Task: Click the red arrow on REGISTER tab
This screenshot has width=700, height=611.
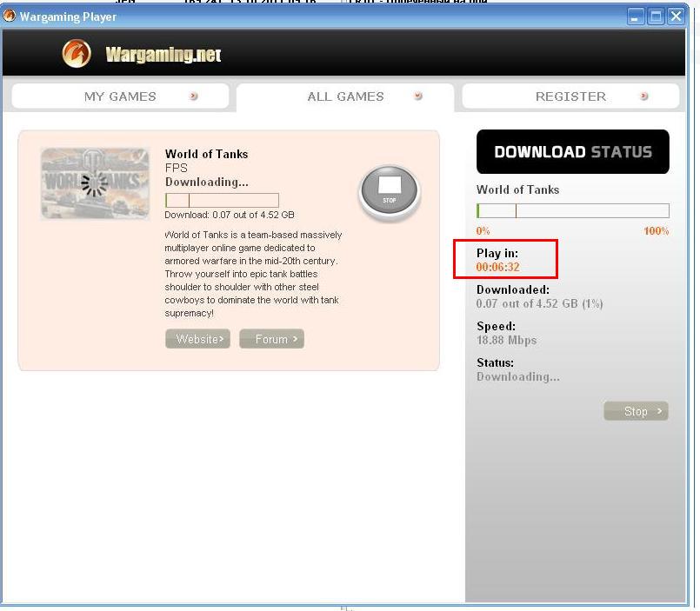Action: pos(643,96)
